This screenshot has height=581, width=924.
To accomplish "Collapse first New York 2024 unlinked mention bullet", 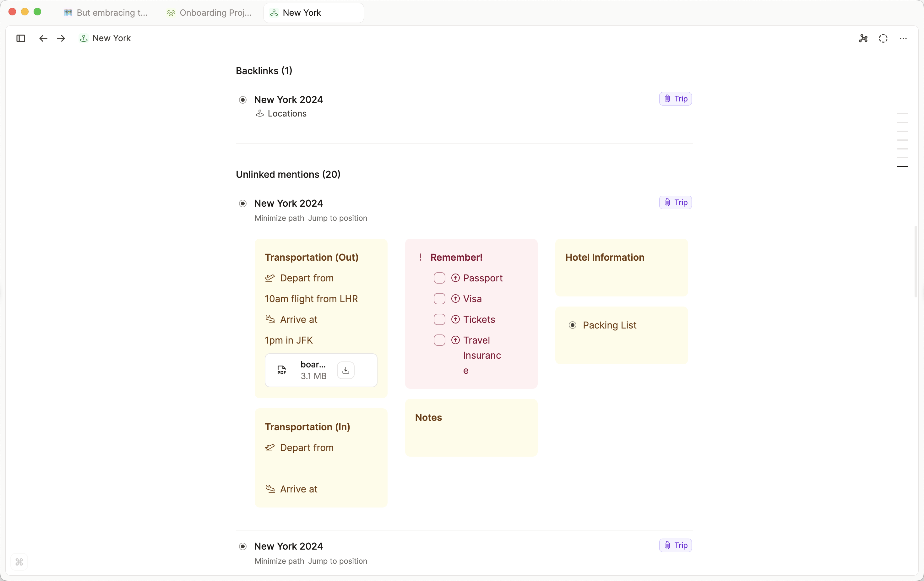I will pyautogui.click(x=243, y=204).
